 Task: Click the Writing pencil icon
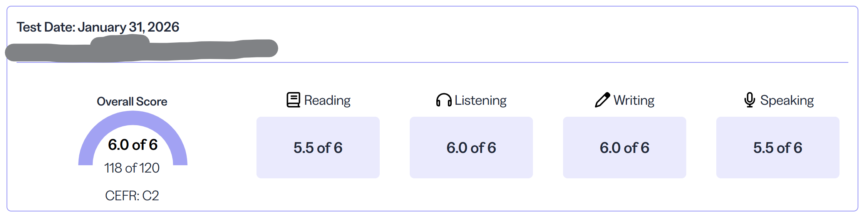[x=602, y=100]
